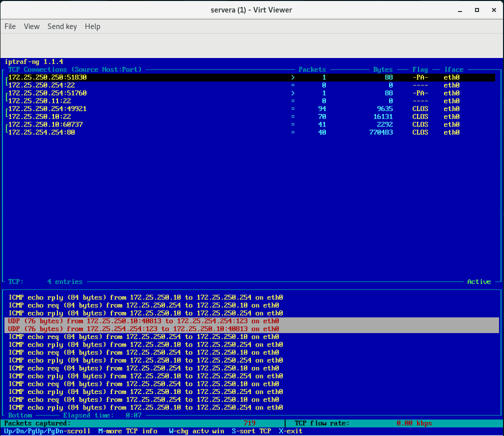The width and height of the screenshot is (504, 436).
Task: Click the "Up/Dn/PgUp/PgDn-scroll" key hint
Action: coord(47,431)
